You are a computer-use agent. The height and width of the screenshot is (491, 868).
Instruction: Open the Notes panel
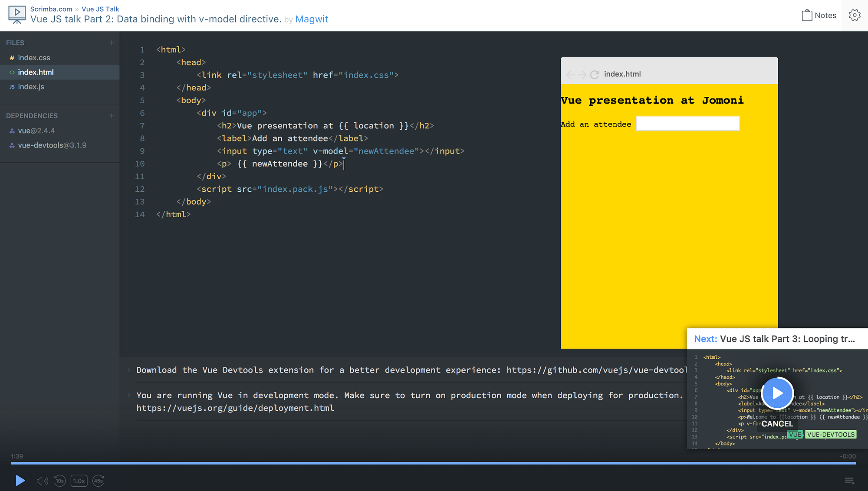(x=819, y=15)
